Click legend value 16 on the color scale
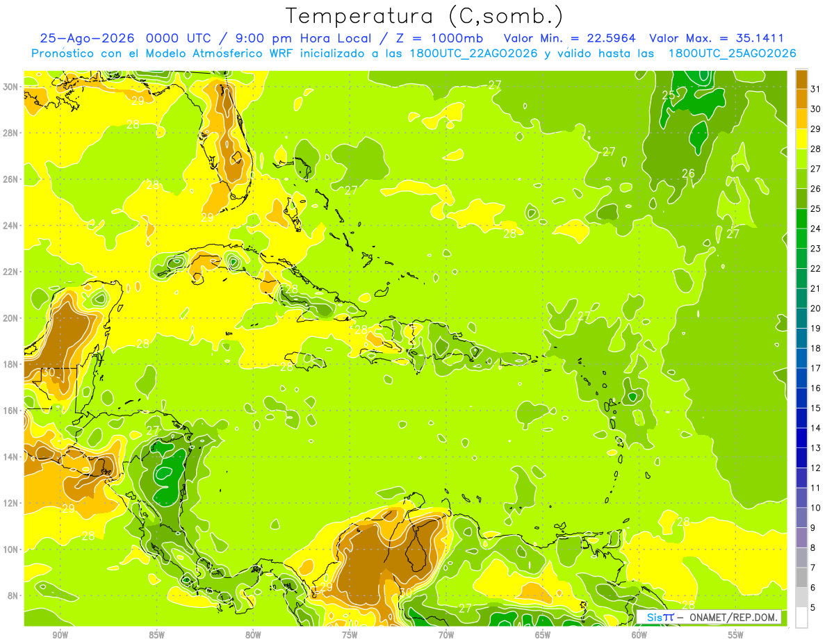The height and width of the screenshot is (644, 834). (x=816, y=388)
